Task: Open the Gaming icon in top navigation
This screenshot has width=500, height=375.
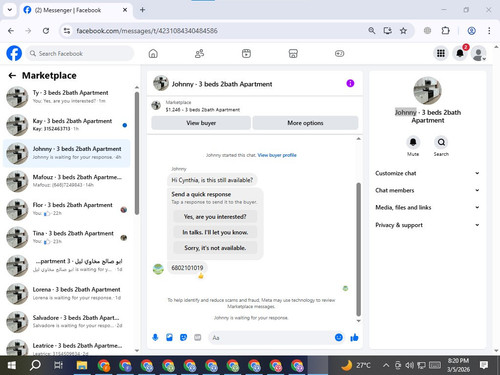Action: (x=339, y=53)
